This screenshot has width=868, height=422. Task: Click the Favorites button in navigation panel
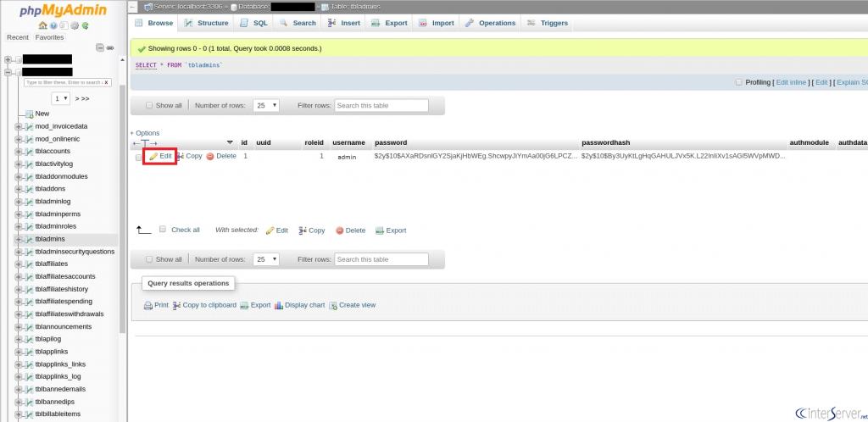pos(49,37)
